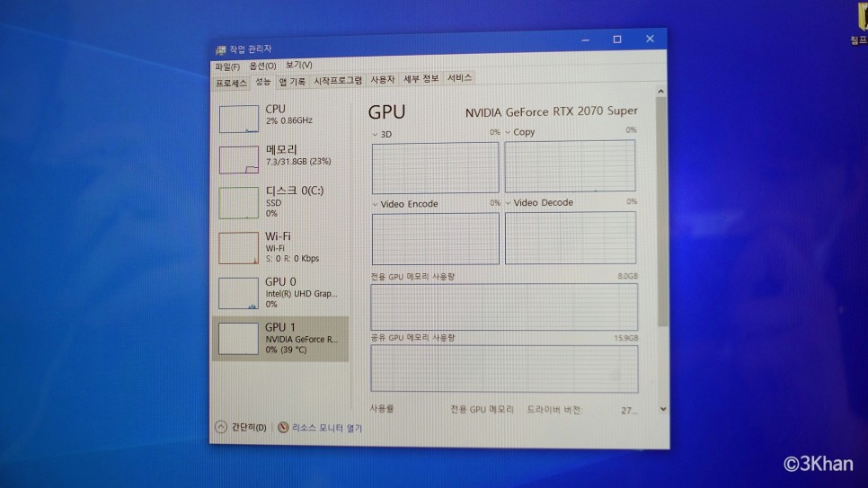The width and height of the screenshot is (868, 488).
Task: Open the 보기(V) menu
Action: coord(299,65)
